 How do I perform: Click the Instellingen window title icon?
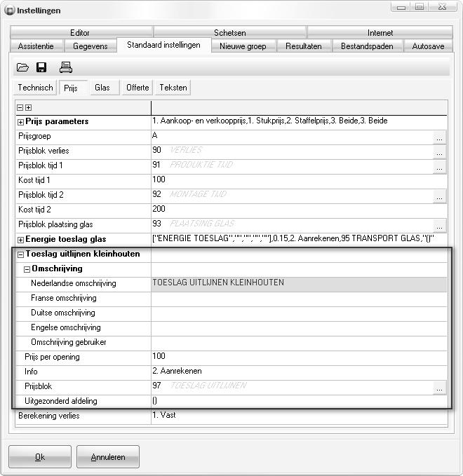click(10, 11)
